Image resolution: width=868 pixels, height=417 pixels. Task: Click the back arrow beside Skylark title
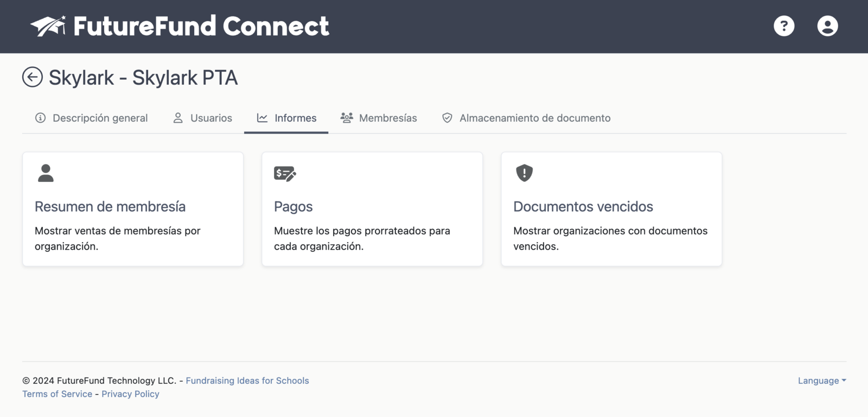(x=33, y=77)
